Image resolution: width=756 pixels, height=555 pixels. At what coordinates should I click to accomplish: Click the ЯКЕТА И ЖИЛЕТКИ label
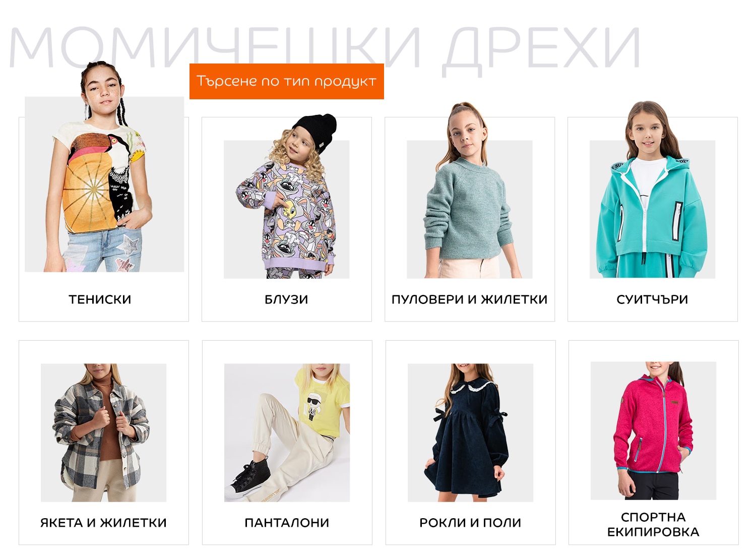[x=104, y=523]
